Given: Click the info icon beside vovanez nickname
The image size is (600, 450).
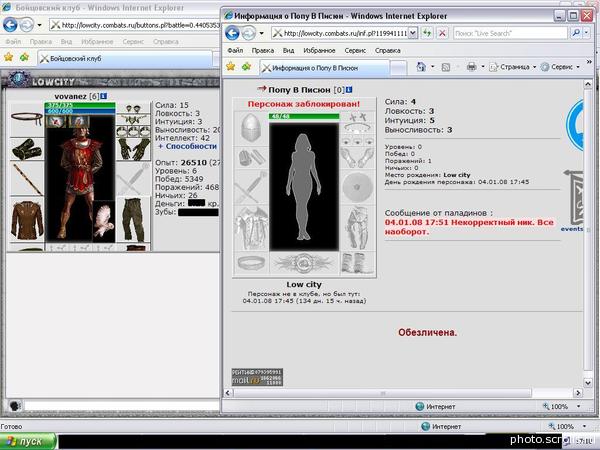Looking at the screenshot, I should 103,96.
